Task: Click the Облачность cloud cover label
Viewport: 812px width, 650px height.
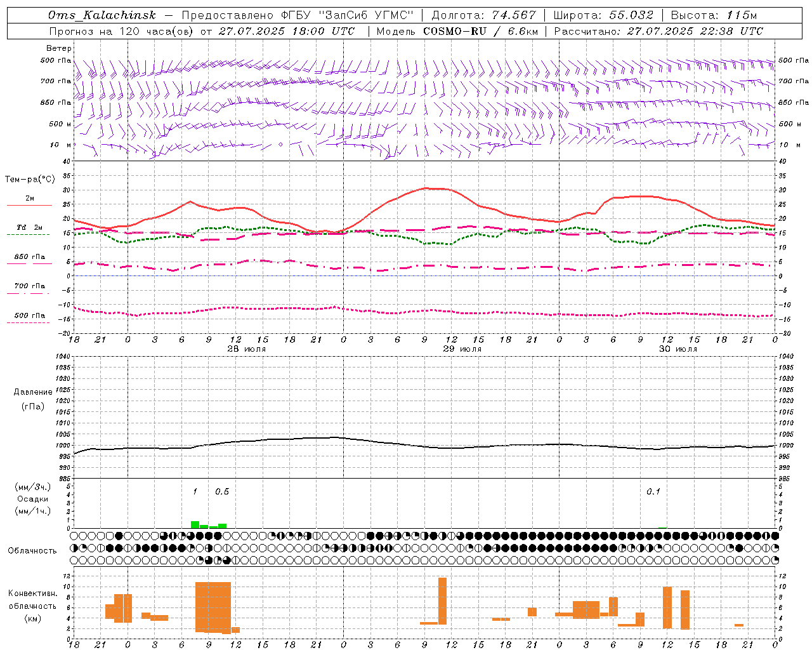Action: (x=32, y=550)
